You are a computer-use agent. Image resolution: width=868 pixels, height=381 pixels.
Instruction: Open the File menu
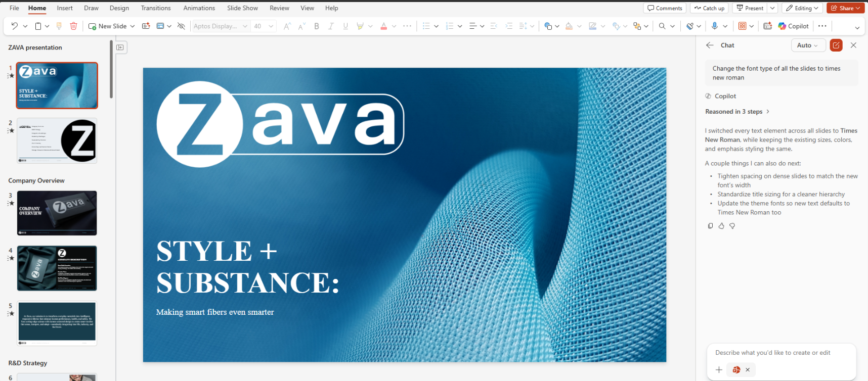pos(14,8)
